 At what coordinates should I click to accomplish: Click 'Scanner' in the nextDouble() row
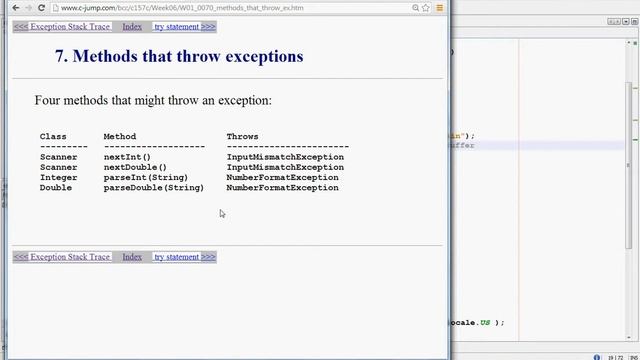(58, 167)
